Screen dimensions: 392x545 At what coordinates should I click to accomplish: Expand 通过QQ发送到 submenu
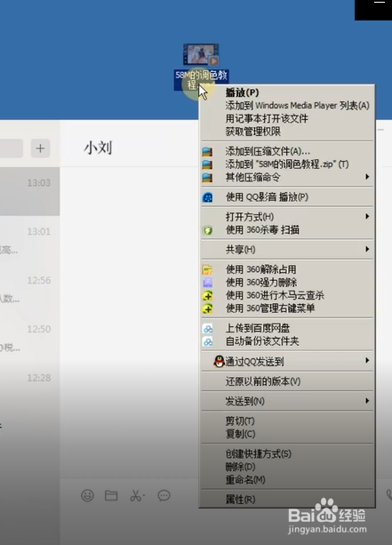coord(287,362)
